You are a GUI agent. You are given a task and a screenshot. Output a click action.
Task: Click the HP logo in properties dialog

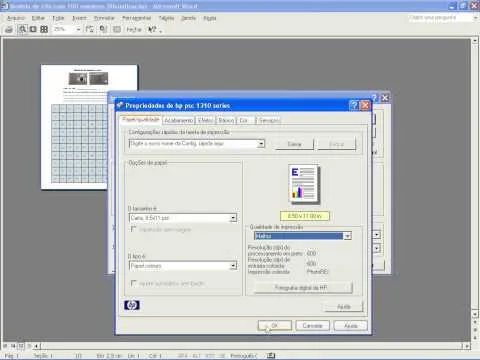(x=132, y=305)
